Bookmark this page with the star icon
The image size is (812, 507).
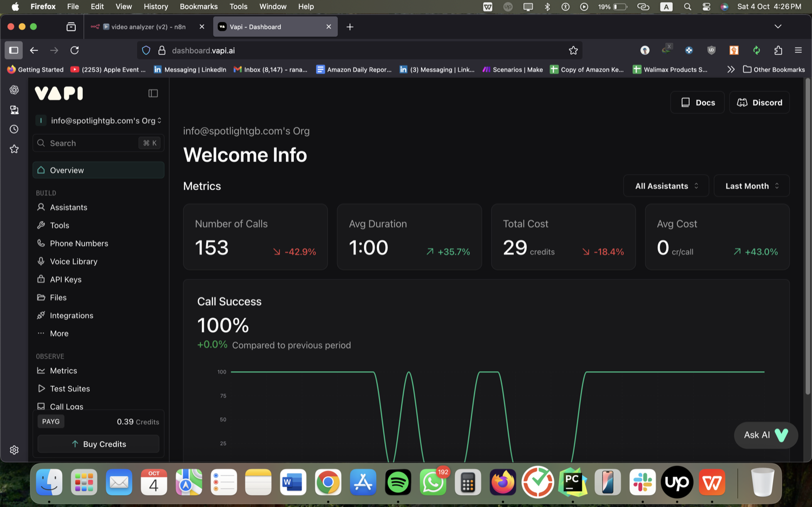coord(573,50)
